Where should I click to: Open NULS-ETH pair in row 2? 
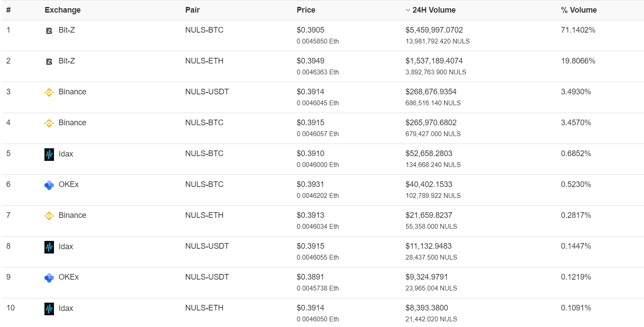(x=204, y=61)
